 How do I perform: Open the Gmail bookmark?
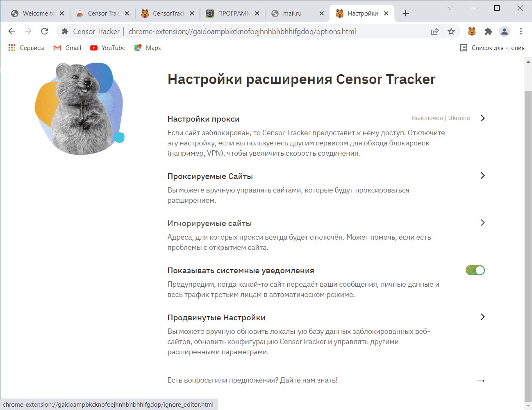pyautogui.click(x=67, y=48)
